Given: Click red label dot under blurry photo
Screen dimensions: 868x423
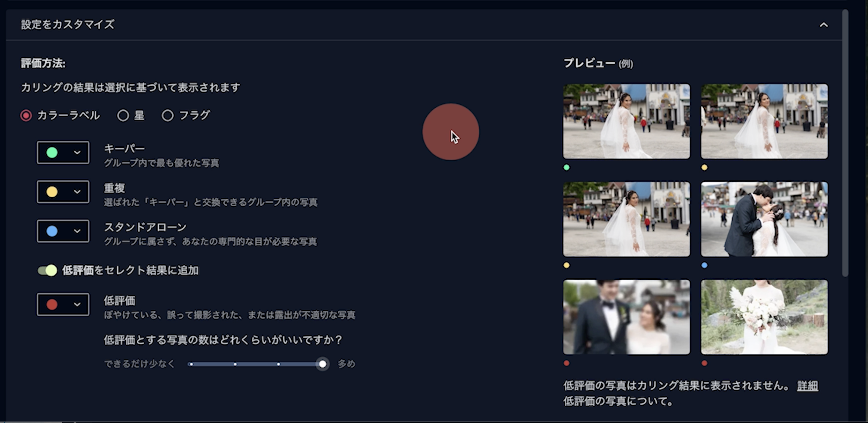Looking at the screenshot, I should point(567,363).
